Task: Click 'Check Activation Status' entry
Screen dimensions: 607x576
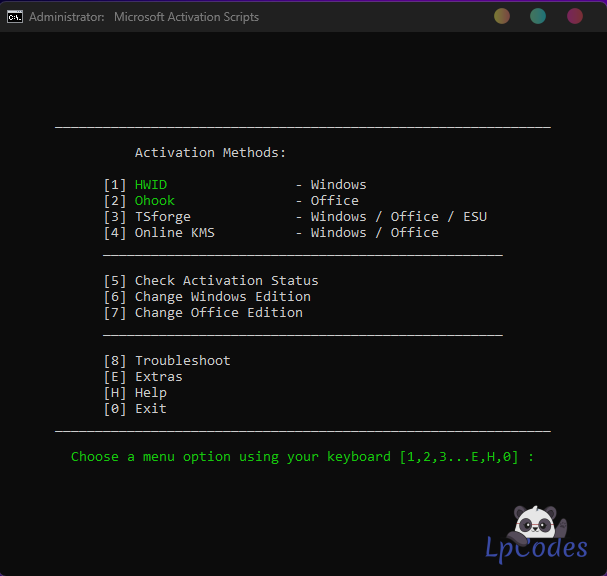Action: [x=226, y=281]
